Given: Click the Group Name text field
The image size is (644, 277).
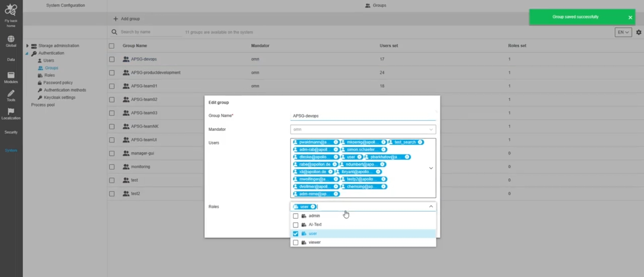Looking at the screenshot, I should (362, 116).
